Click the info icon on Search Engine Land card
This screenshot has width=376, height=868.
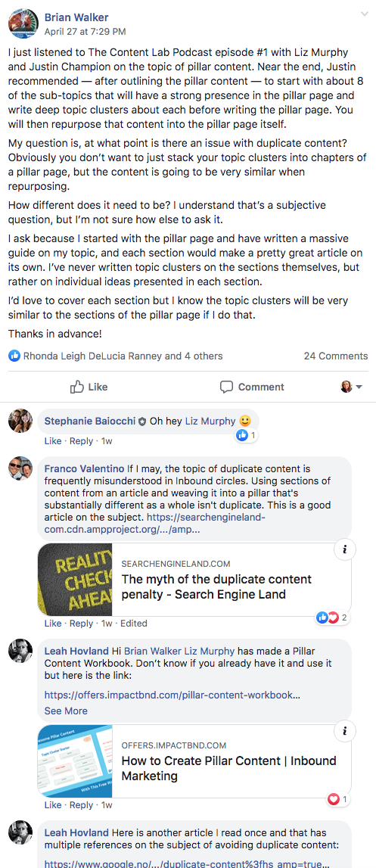coord(345,549)
